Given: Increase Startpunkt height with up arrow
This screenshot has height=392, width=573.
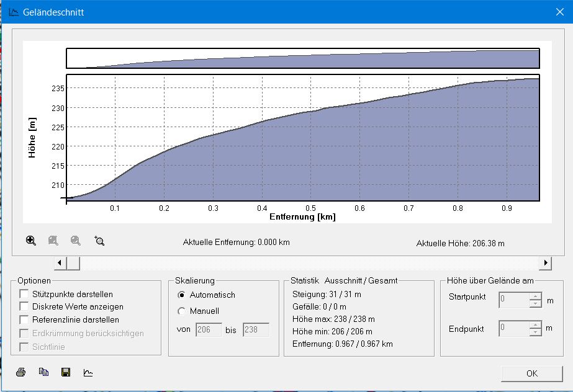Looking at the screenshot, I should tap(536, 296).
